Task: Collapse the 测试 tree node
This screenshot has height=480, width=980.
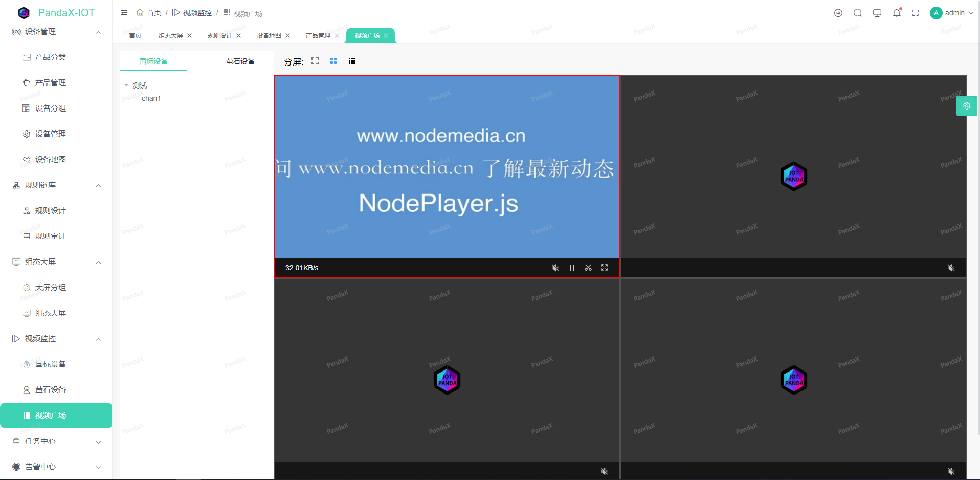Action: click(126, 85)
